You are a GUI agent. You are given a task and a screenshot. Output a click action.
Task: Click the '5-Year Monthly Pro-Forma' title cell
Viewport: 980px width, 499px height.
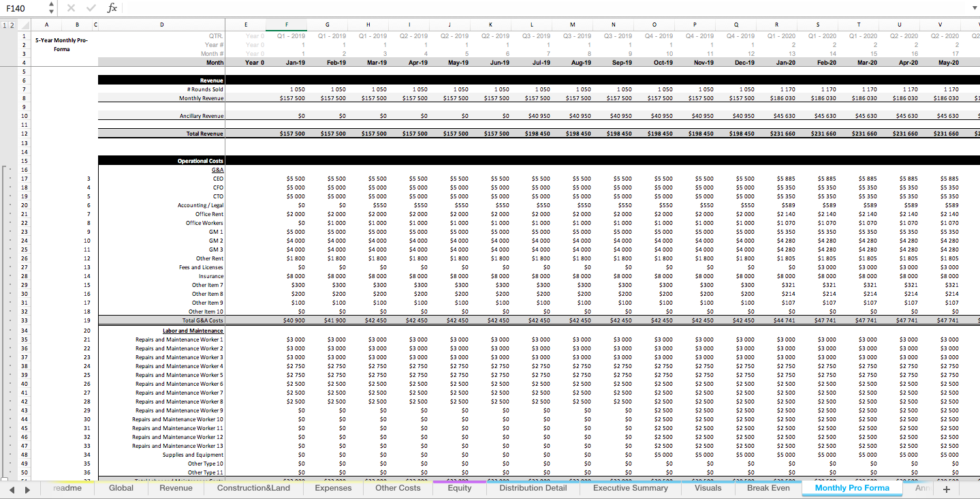click(61, 44)
